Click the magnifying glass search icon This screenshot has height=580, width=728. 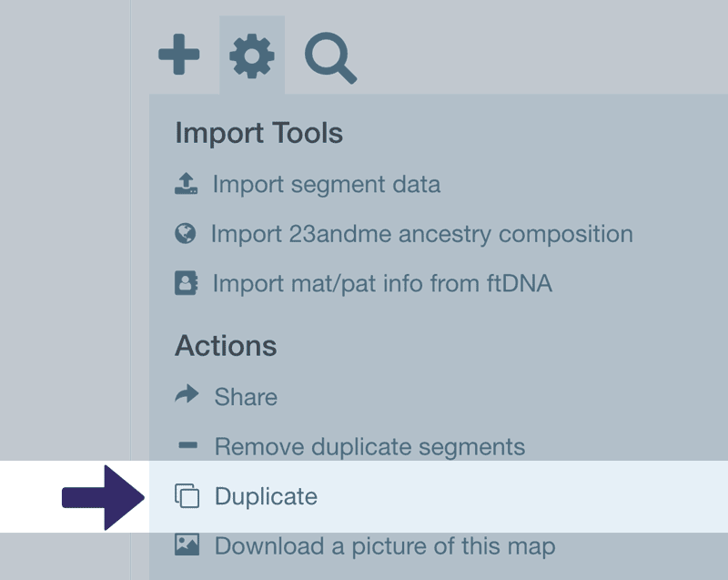(328, 55)
